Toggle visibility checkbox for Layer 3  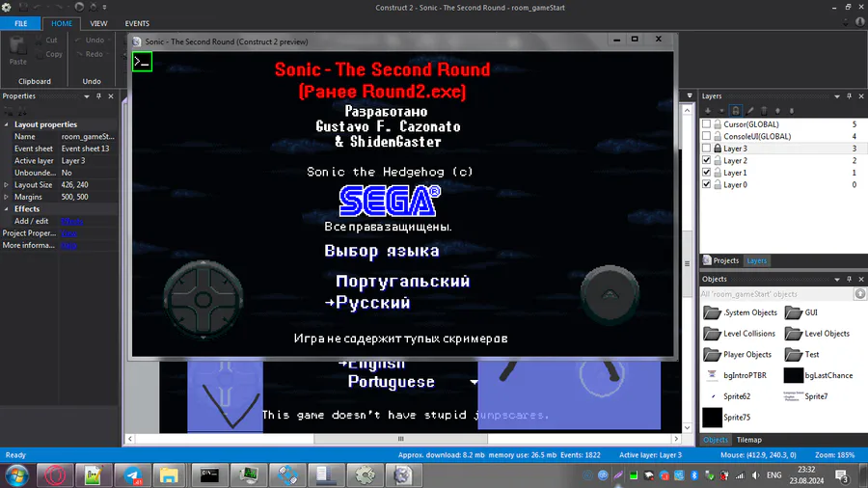[706, 149]
